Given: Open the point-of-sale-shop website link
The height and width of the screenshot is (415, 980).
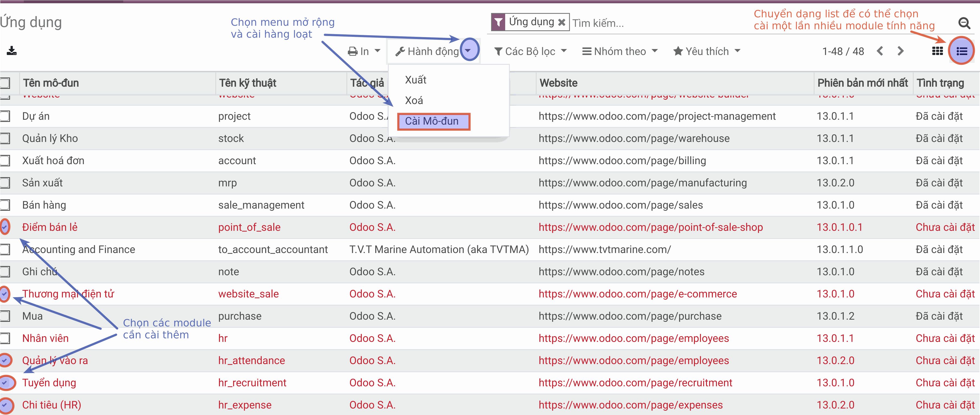Looking at the screenshot, I should [x=651, y=228].
